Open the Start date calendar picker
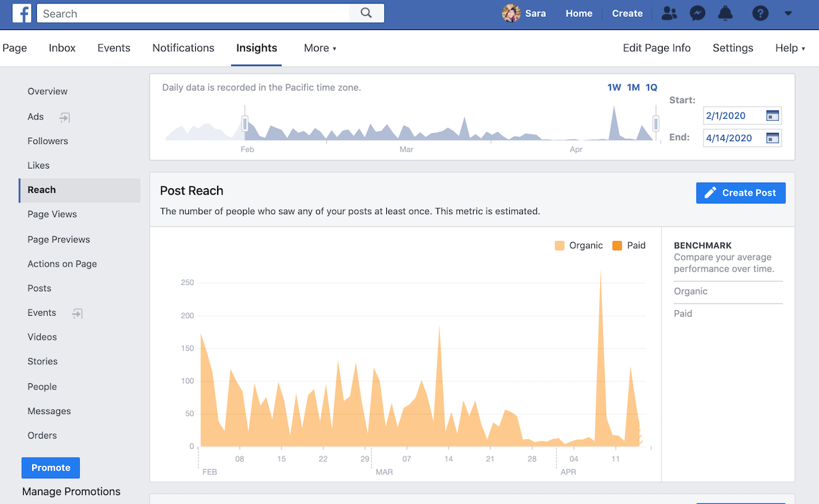The width and height of the screenshot is (819, 504). (773, 115)
